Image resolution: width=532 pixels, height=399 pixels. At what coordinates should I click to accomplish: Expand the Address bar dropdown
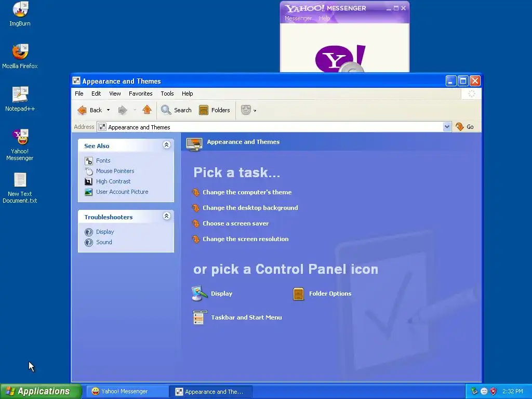(x=447, y=127)
